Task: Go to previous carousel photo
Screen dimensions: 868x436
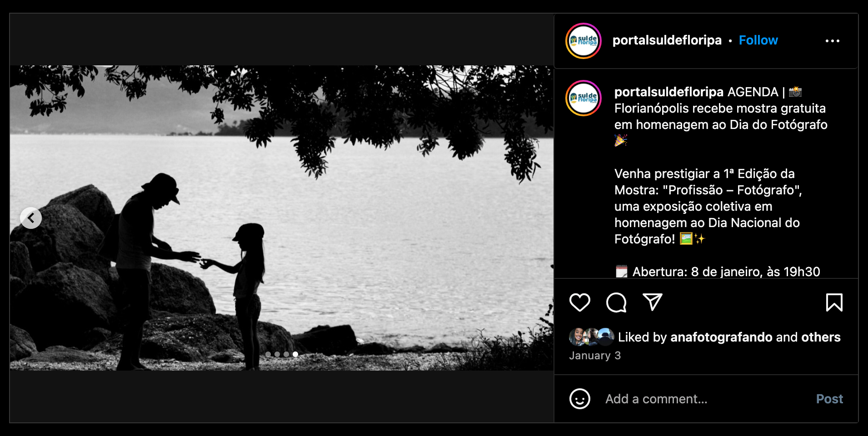Action: pos(31,218)
